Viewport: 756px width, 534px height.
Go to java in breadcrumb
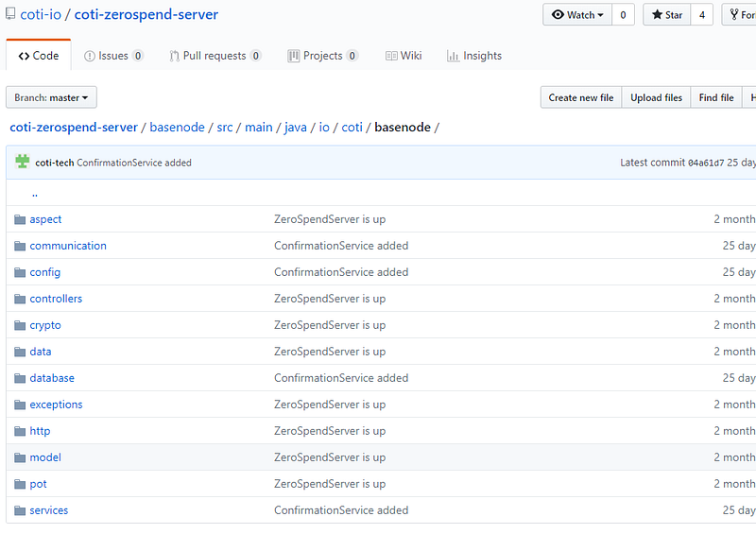296,128
